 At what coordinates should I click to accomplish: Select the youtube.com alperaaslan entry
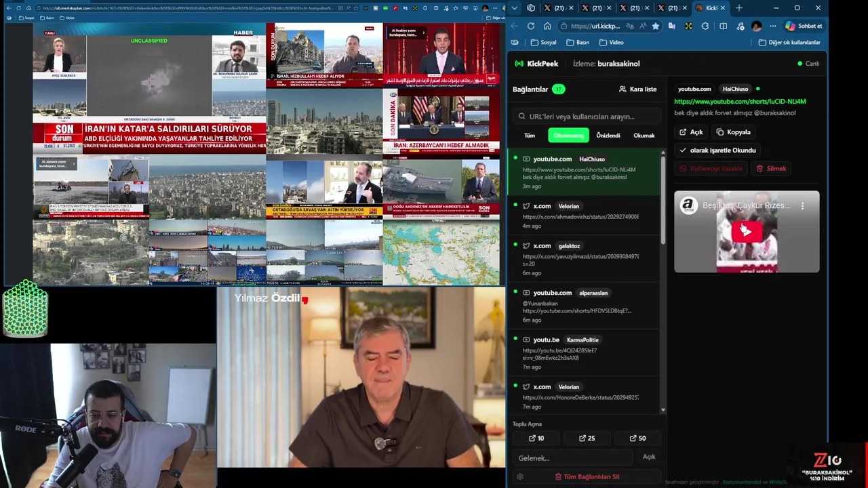[585, 306]
